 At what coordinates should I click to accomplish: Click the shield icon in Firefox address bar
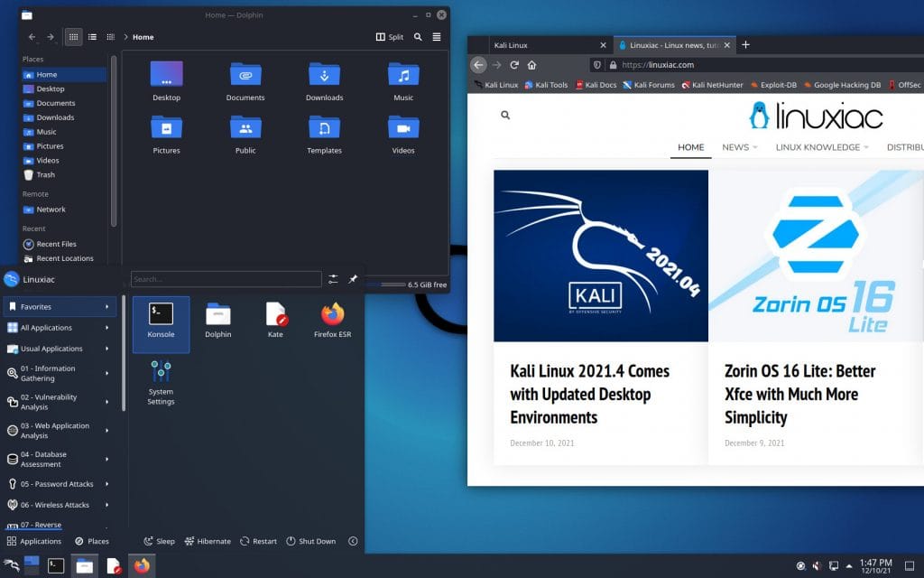596,65
